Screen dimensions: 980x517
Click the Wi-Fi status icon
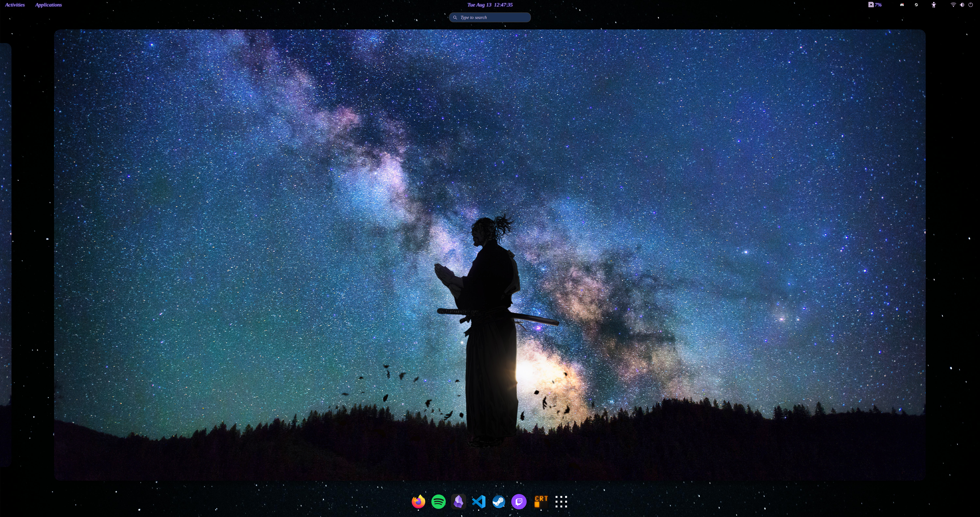[x=953, y=5]
